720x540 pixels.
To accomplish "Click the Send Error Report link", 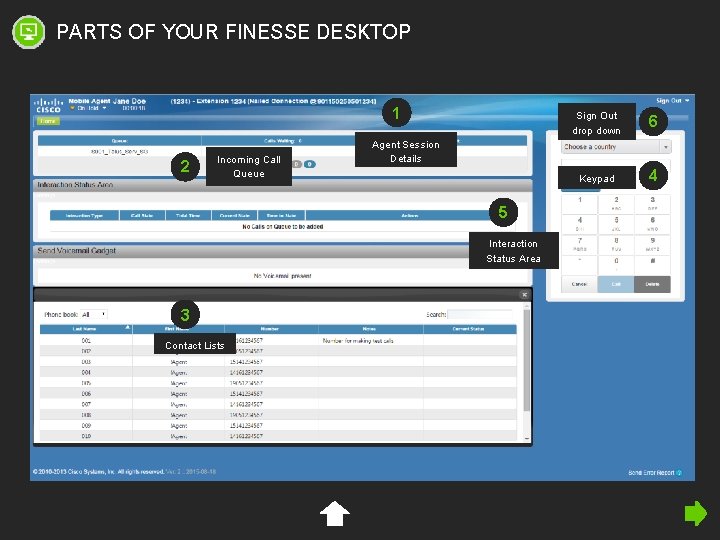I will tap(651, 472).
